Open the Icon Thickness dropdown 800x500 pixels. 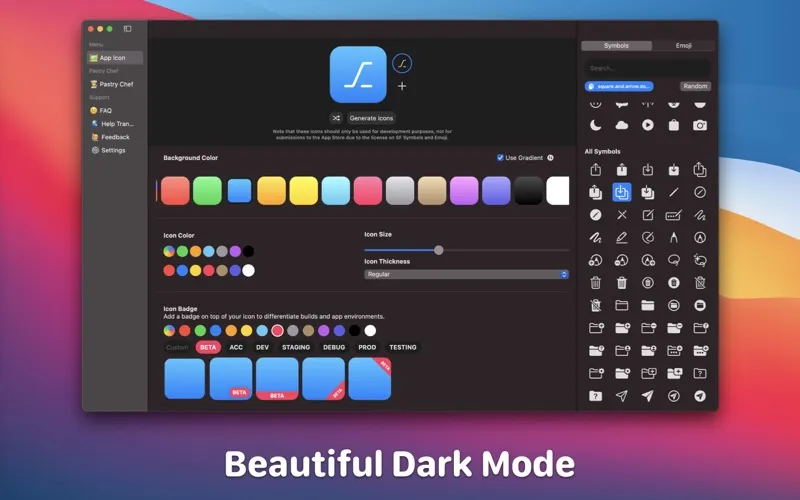[466, 274]
